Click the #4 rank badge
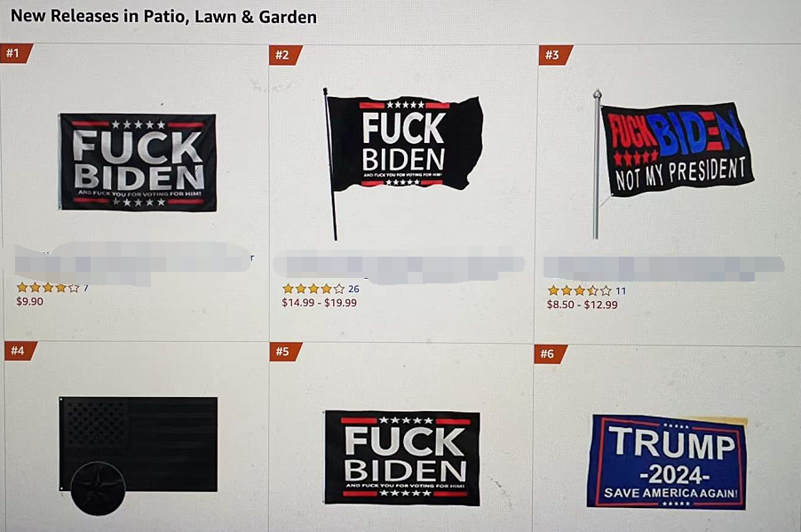This screenshot has height=532, width=801. (x=20, y=351)
